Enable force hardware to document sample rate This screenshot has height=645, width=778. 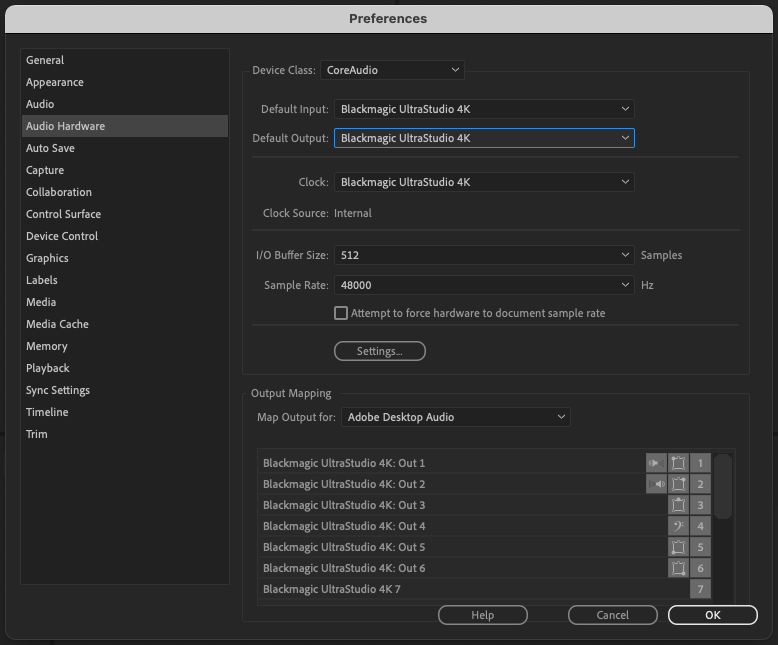tap(341, 313)
